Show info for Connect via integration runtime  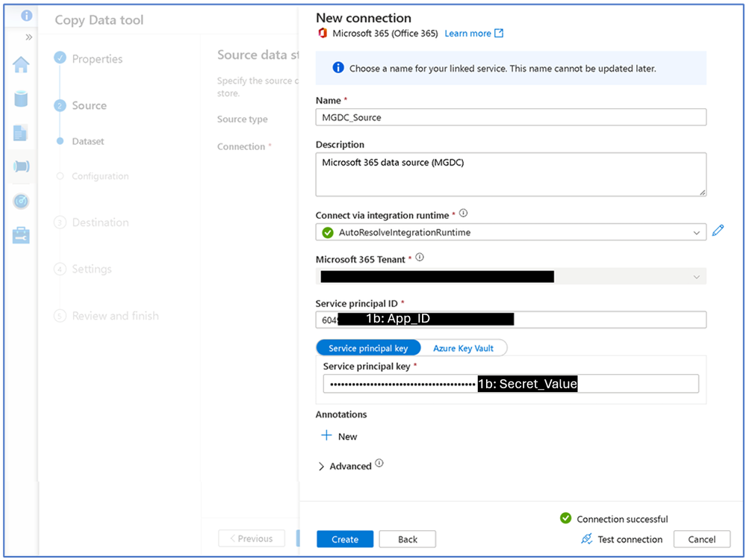click(464, 213)
